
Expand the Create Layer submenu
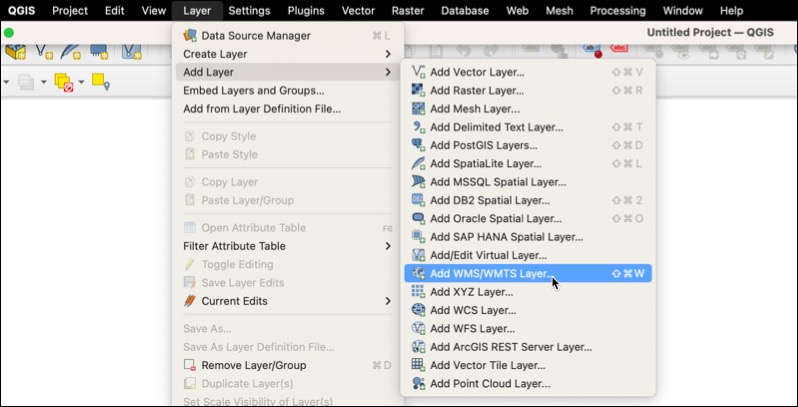pyautogui.click(x=287, y=54)
